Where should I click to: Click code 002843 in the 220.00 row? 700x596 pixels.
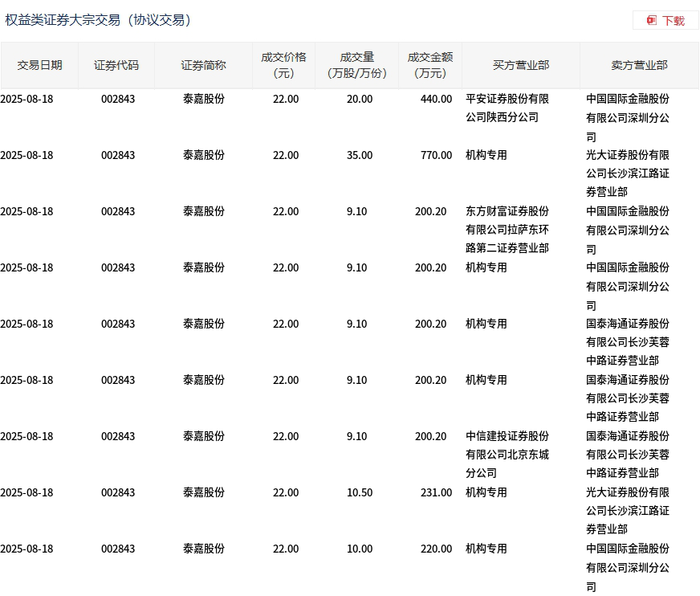pyautogui.click(x=118, y=549)
